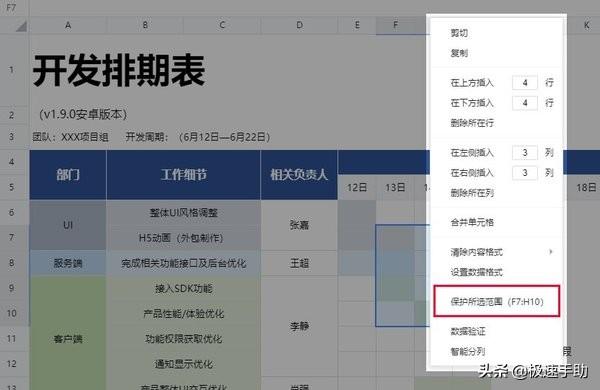Click the 相关负责人 header cell
The width and height of the screenshot is (600, 390).
click(x=299, y=175)
